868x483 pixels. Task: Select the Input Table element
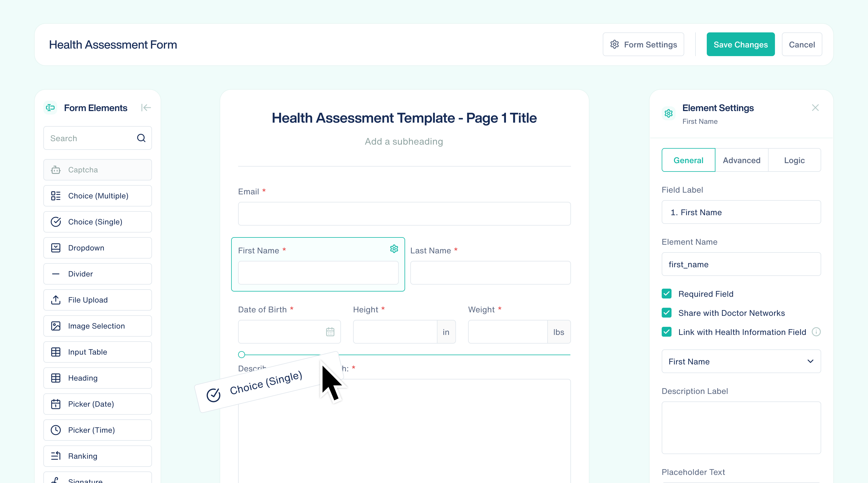coord(97,352)
